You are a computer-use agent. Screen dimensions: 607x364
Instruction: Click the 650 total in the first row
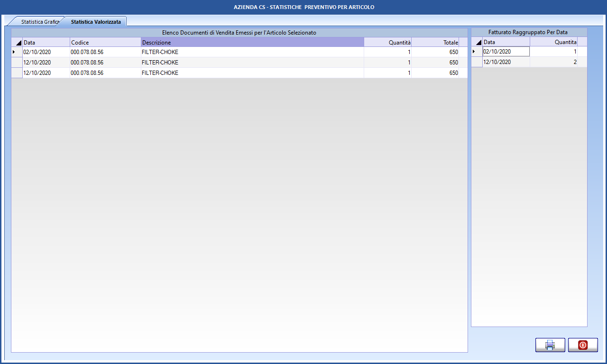pos(435,52)
